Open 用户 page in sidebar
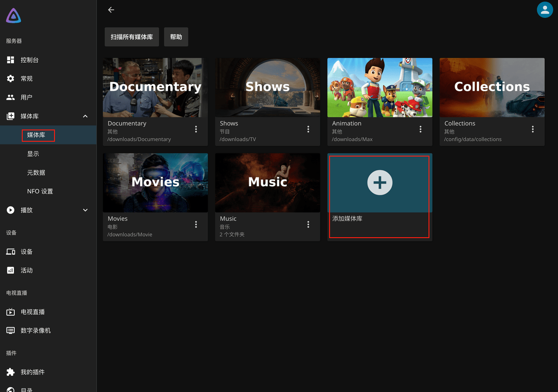This screenshot has height=392, width=558. click(48, 97)
